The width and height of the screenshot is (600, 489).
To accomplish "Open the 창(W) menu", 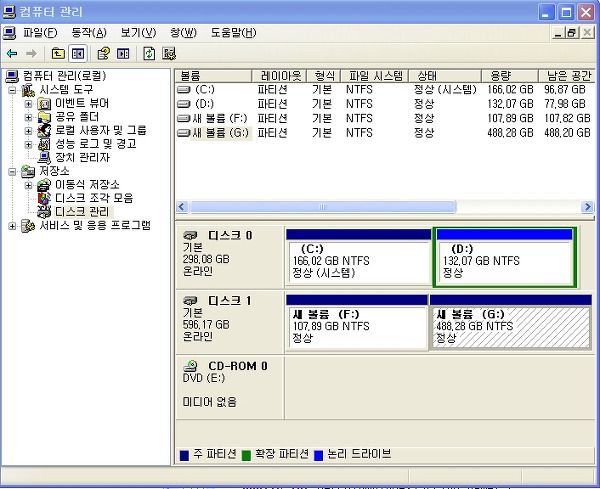I will pos(183,33).
